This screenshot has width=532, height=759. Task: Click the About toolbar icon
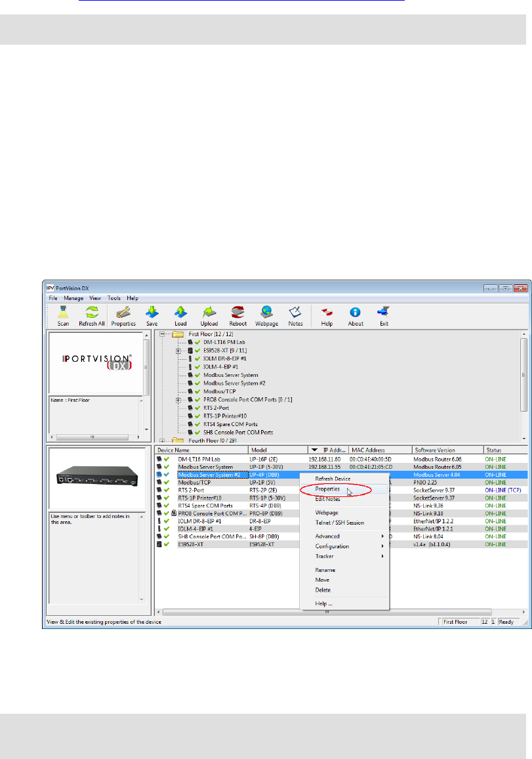click(356, 316)
